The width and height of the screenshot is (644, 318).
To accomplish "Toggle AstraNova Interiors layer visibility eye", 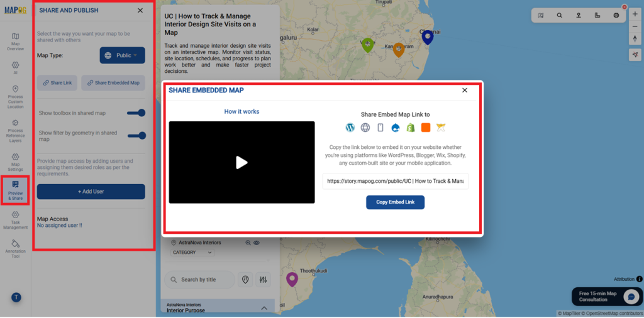I will (257, 243).
